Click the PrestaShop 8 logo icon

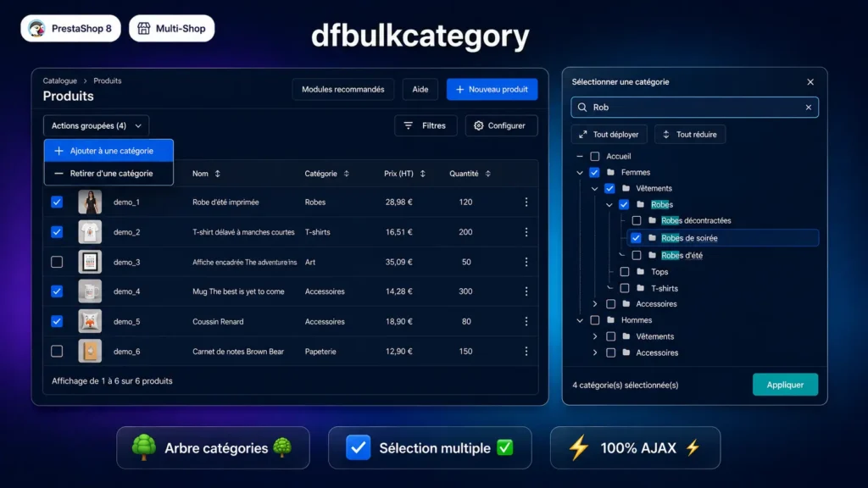37,28
